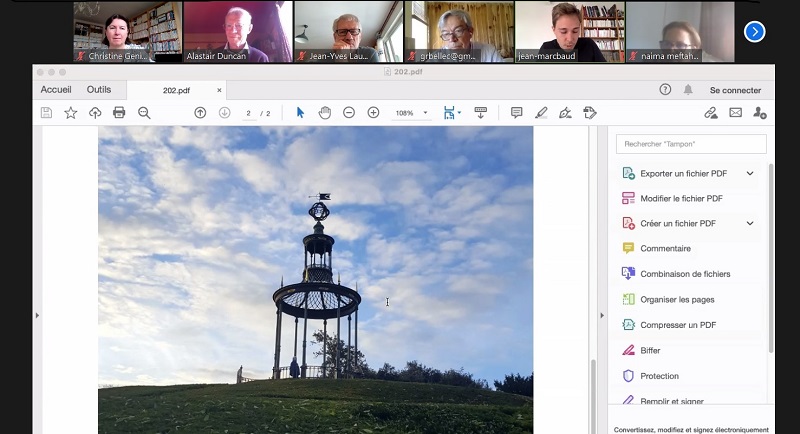Go to previous page with up arrow
800x434 pixels.
tap(200, 113)
